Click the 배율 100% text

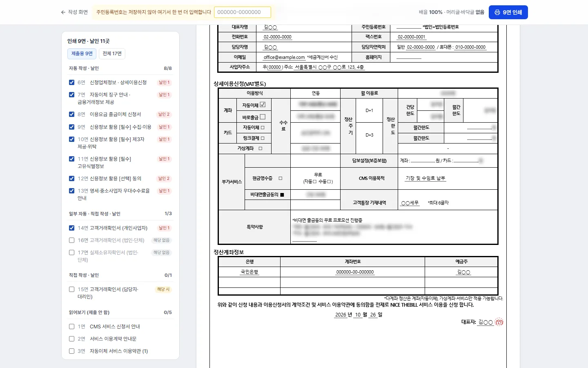point(430,12)
